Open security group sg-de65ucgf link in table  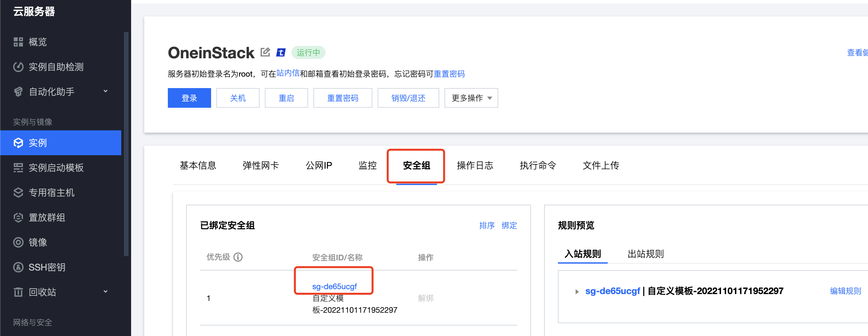[x=334, y=287]
